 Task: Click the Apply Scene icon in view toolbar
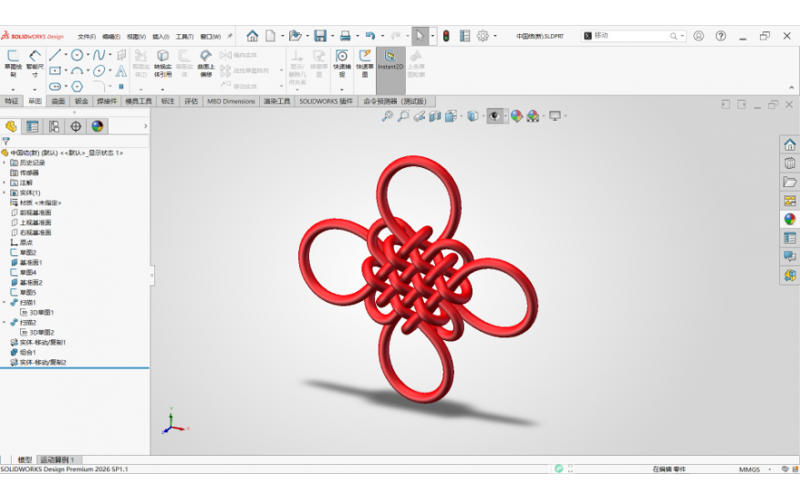(533, 116)
